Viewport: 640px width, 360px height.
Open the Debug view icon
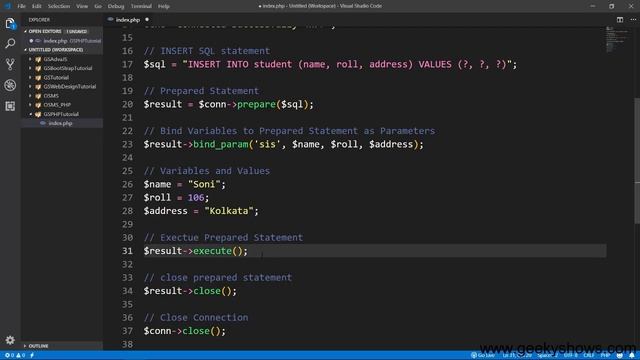tap(10, 85)
